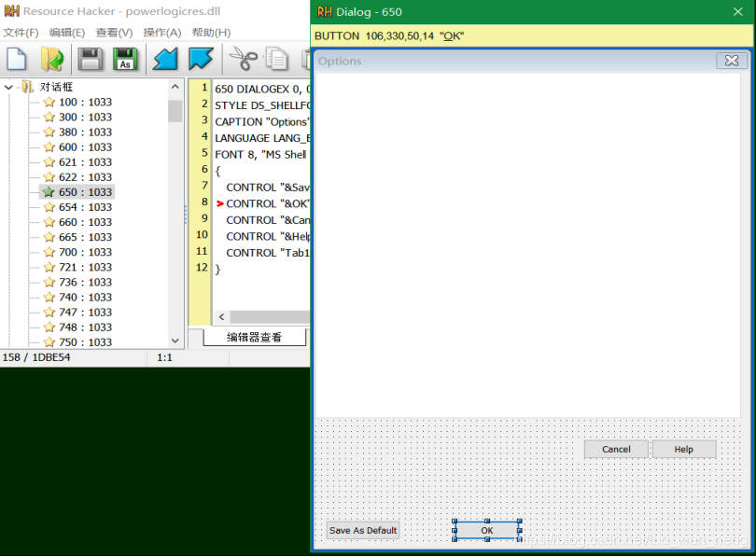Open the 帮助(H) menu
Image resolution: width=756 pixels, height=557 pixels.
pyautogui.click(x=211, y=33)
